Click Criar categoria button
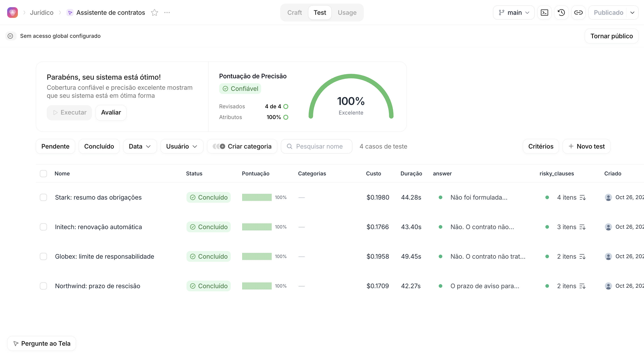Viewport: 644px width, 358px height. tap(242, 146)
